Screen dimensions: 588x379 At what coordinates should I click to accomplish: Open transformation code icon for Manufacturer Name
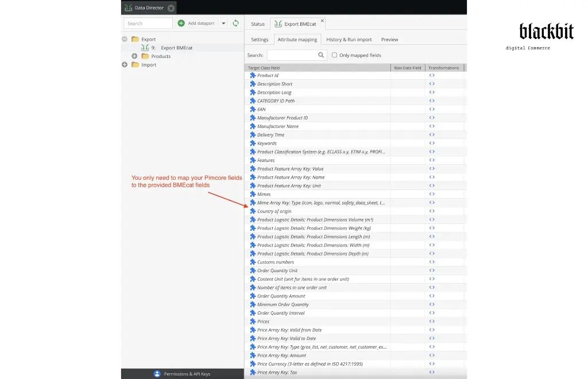[432, 126]
